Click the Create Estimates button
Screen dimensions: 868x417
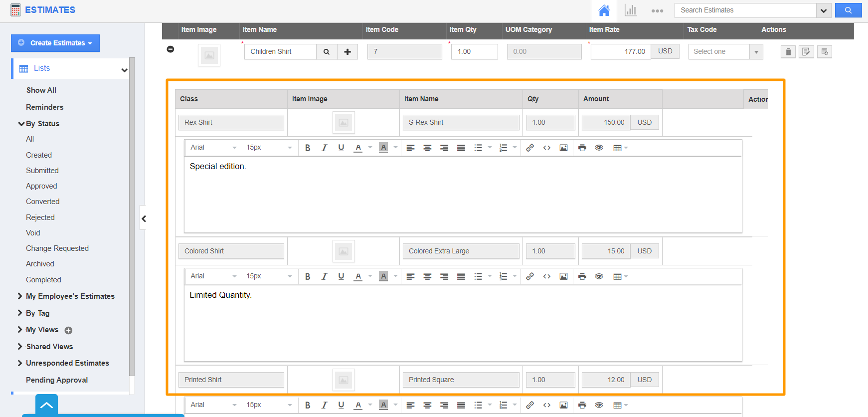pos(55,43)
